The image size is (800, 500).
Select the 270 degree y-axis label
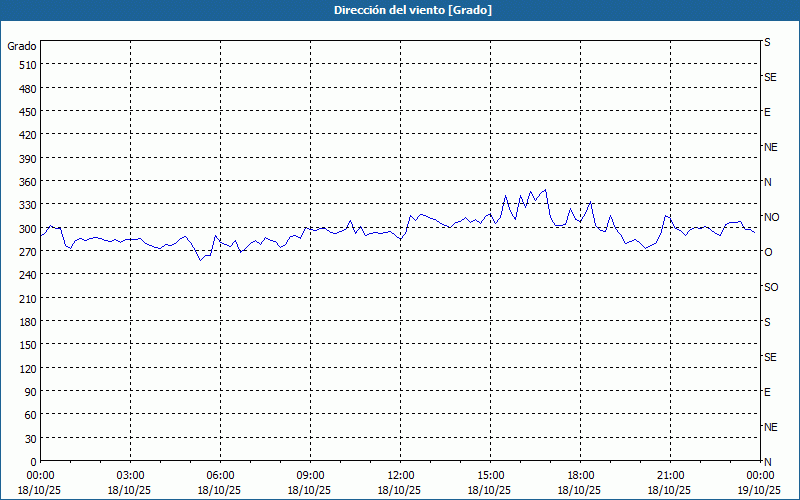coord(26,251)
